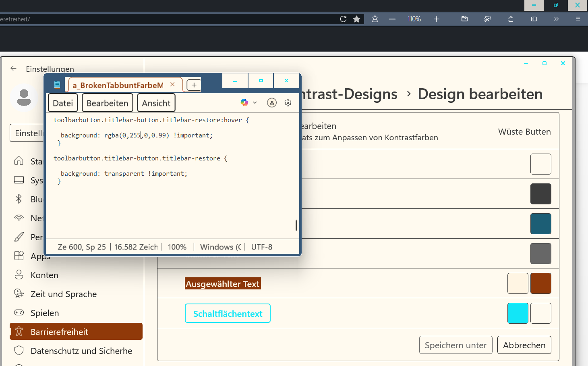Viewport: 588px width, 366px height.
Task: Click the Speichern unter button
Action: tap(455, 345)
